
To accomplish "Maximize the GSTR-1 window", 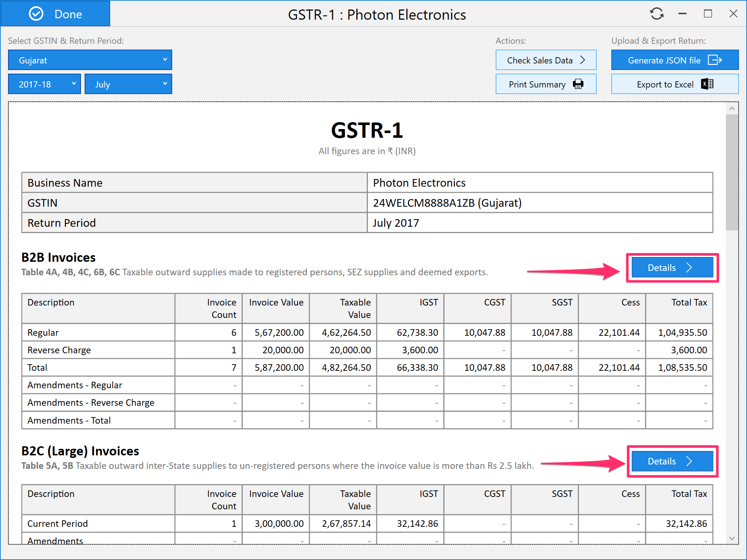I will 708,14.
